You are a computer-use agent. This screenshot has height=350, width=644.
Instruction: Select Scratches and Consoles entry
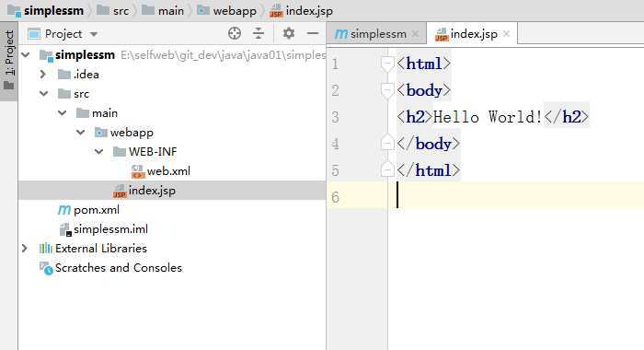pos(119,268)
